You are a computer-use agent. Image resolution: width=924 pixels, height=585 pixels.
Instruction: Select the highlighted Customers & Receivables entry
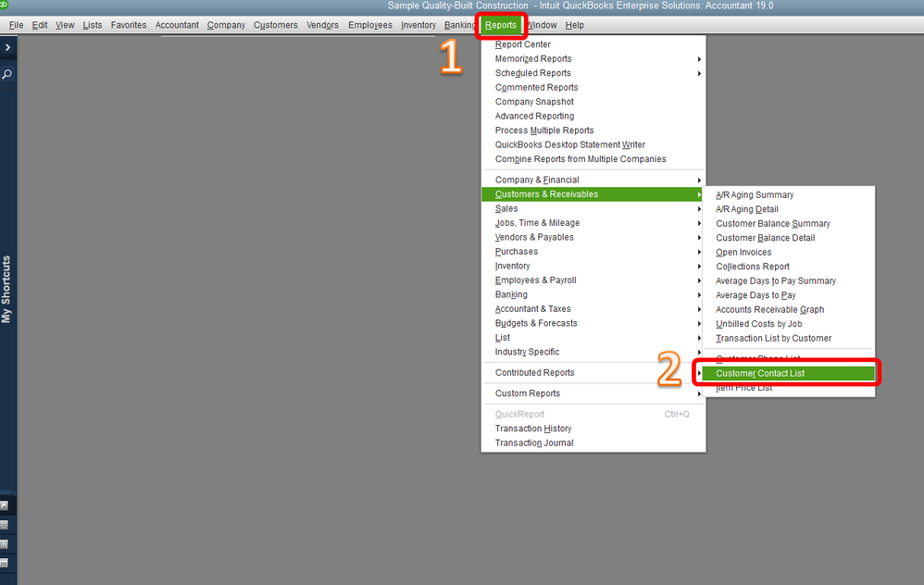tap(593, 193)
